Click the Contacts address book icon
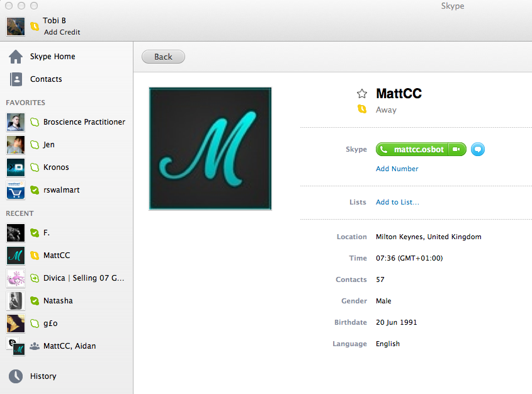Screen dimensions: 532x394 (16, 79)
